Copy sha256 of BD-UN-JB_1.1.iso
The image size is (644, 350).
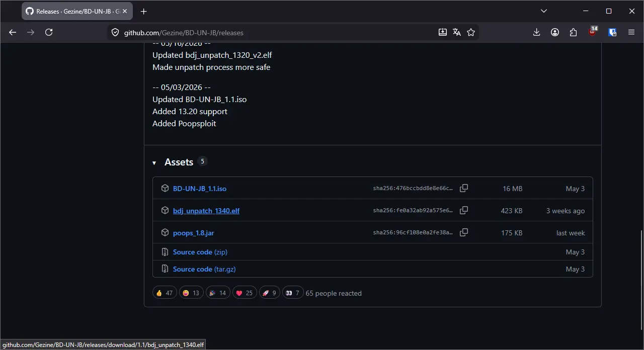coord(464,188)
